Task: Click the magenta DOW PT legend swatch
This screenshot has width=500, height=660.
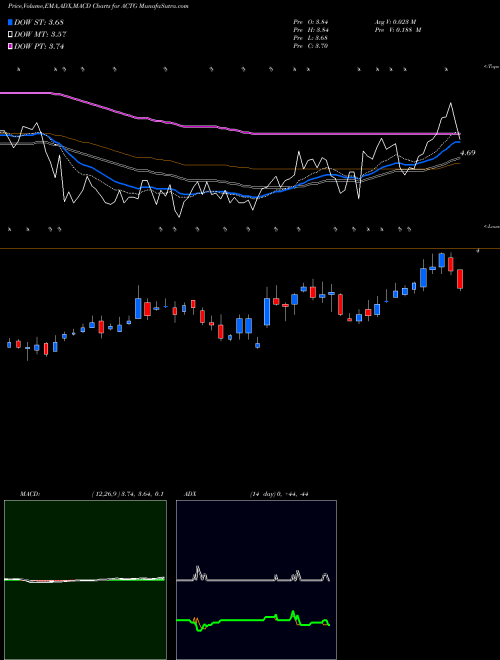Action: [10, 47]
